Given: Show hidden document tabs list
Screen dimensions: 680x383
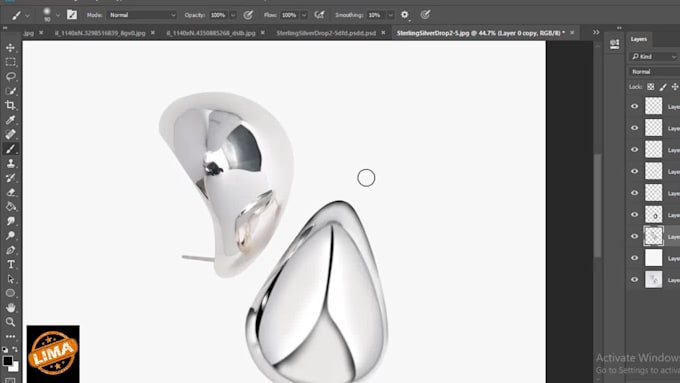Looking at the screenshot, I should (x=596, y=32).
